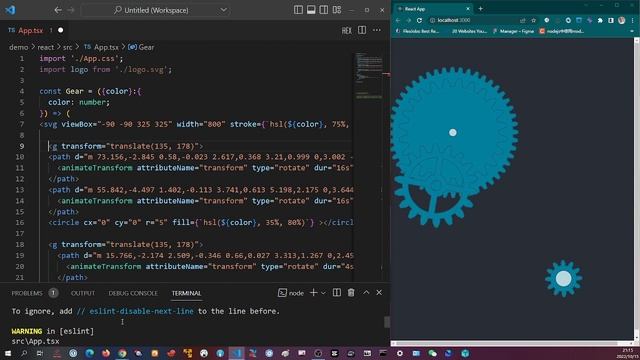Close the terminal panel

(379, 293)
